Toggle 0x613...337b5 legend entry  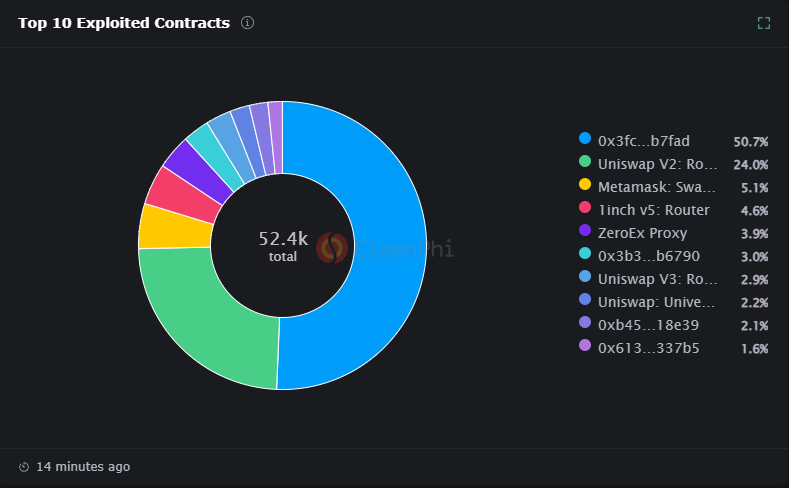tap(674, 348)
